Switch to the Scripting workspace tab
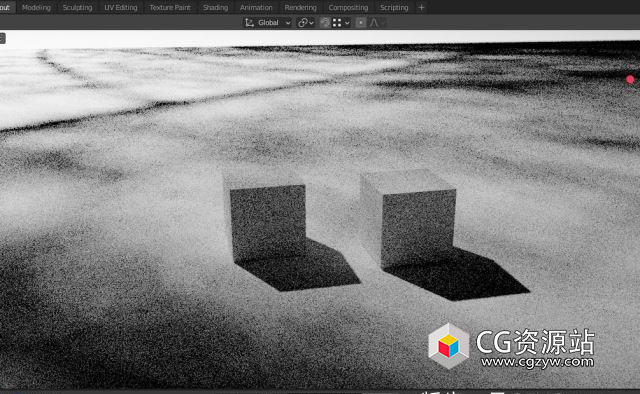 point(394,7)
